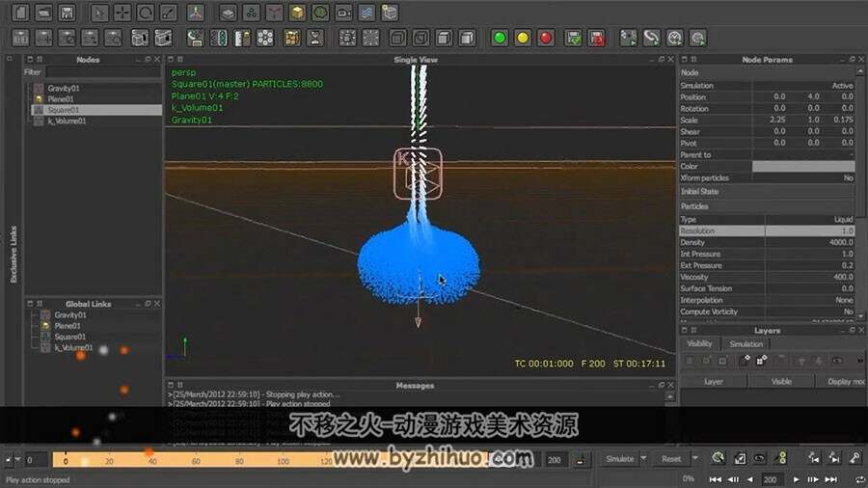Switch to Visibility tab in Layers
The image size is (868, 488).
[x=699, y=343]
